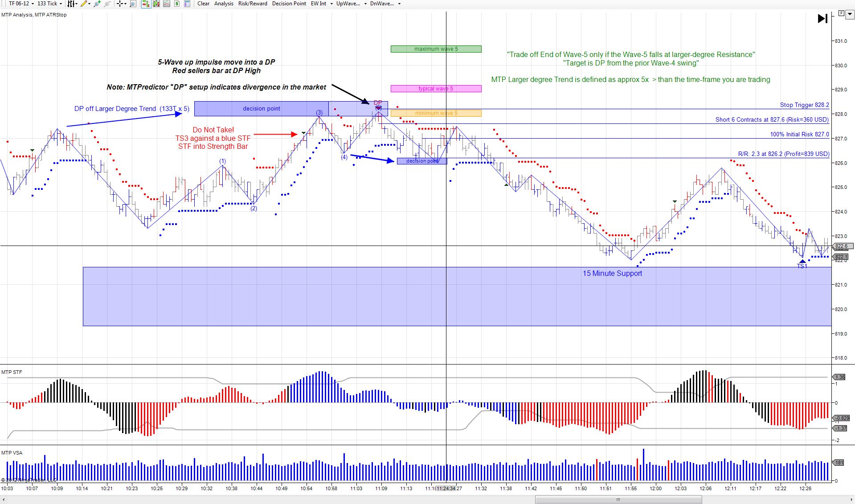Select the Decision Point tool
Screen dimensions: 855x504
289,4
